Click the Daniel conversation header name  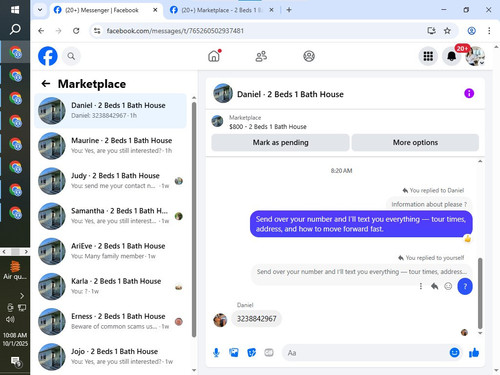pos(290,94)
